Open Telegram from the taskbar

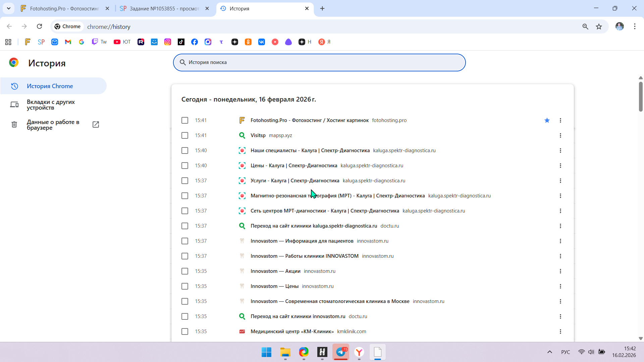click(341, 352)
